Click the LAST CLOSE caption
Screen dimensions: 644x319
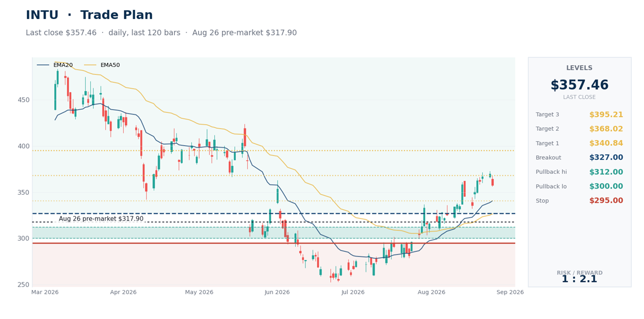click(579, 97)
